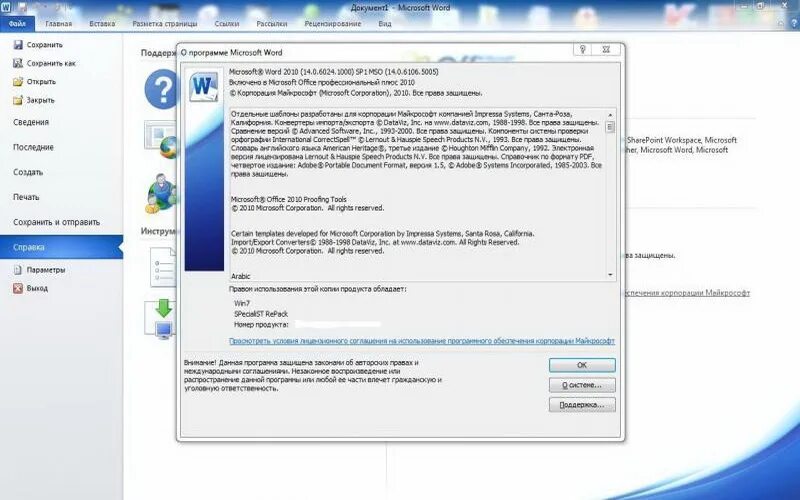Open the Вид ribbon tab
The height and width of the screenshot is (500, 800).
point(385,23)
